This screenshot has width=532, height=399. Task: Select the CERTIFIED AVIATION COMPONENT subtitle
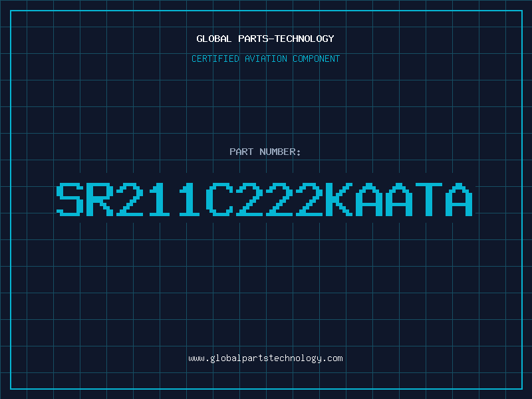(x=265, y=59)
